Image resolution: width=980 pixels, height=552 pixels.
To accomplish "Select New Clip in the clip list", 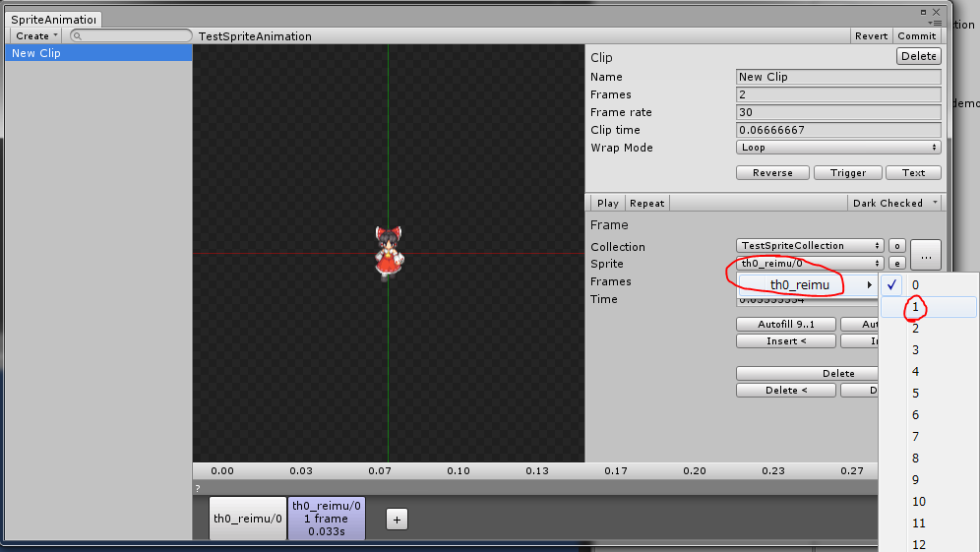I will tap(98, 53).
